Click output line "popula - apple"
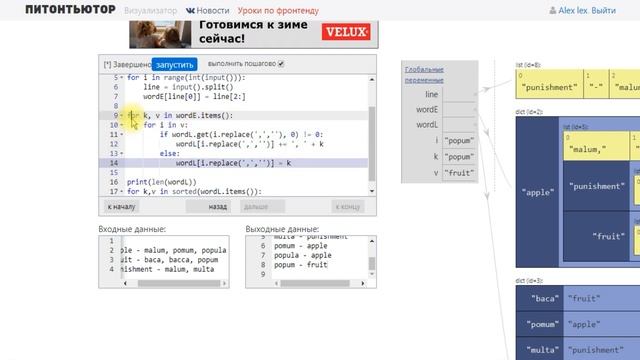Image resolution: width=640 pixels, height=360 pixels. 303,256
